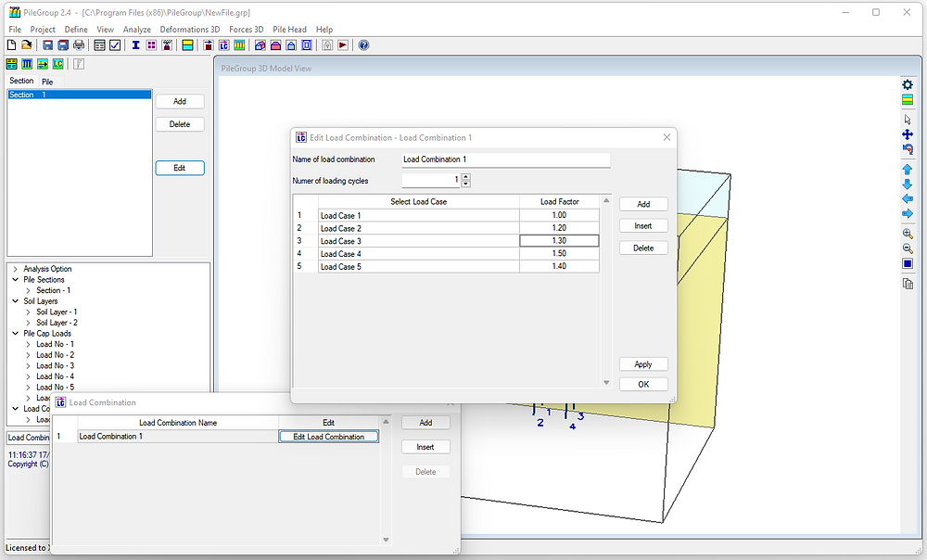Screen dimensions: 927x560
Task: Click the Edit Load Combination button
Action: (328, 436)
